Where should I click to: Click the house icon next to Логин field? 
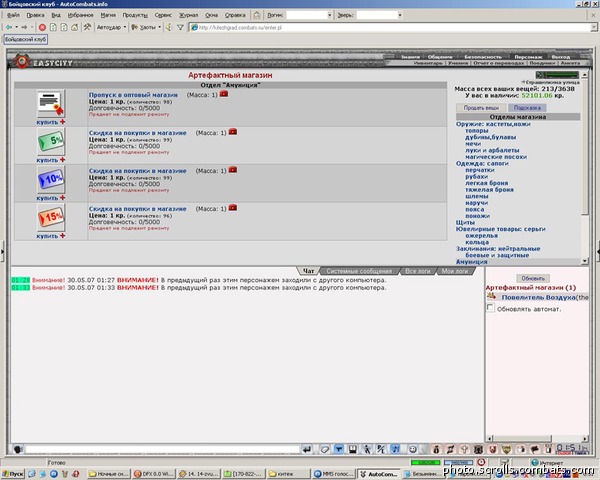click(257, 15)
